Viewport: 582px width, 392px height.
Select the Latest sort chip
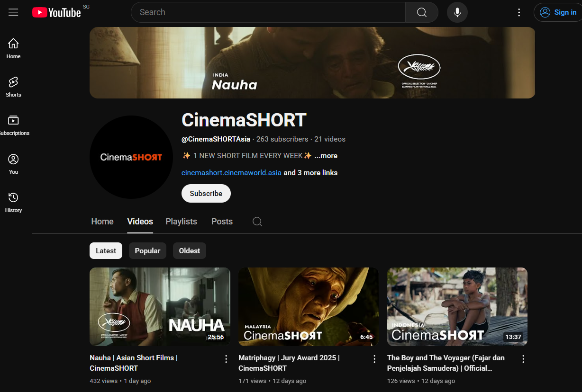tap(106, 251)
